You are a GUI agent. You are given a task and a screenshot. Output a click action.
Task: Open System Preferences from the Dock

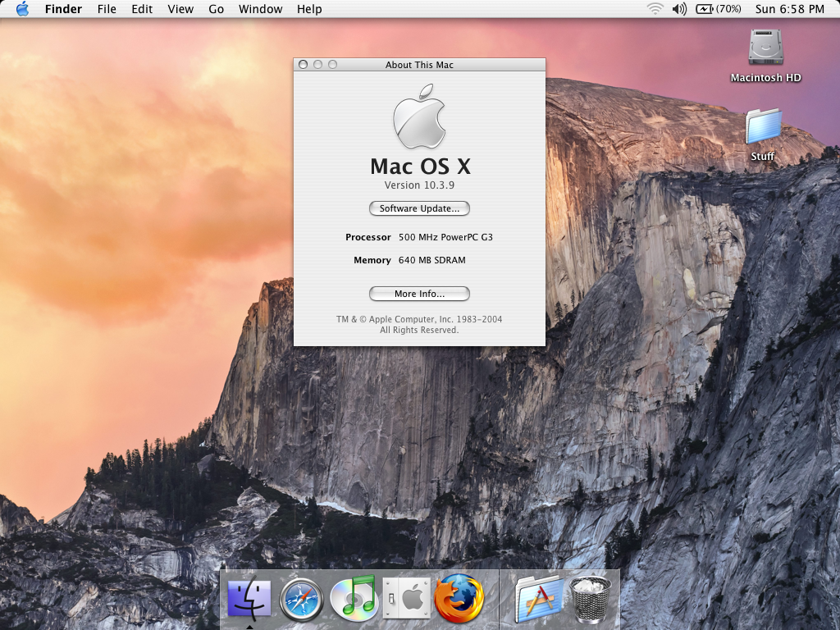407,598
